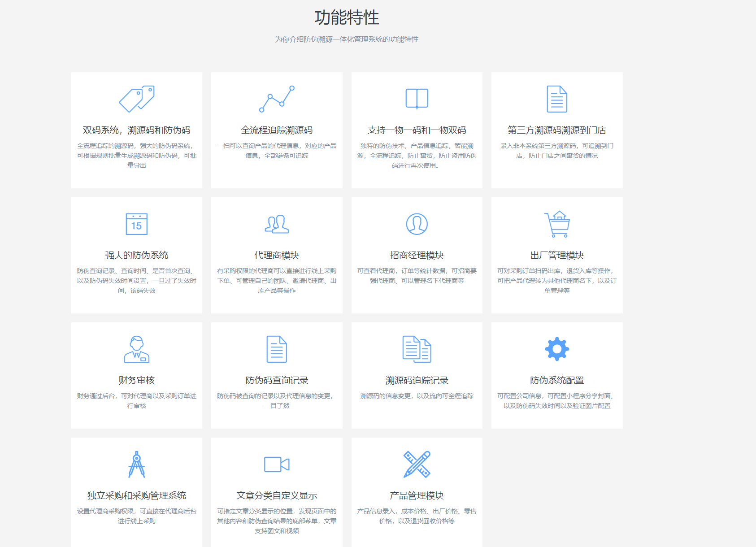Click description starting 财务通过后台
This screenshot has width=756, height=547.
[x=137, y=401]
